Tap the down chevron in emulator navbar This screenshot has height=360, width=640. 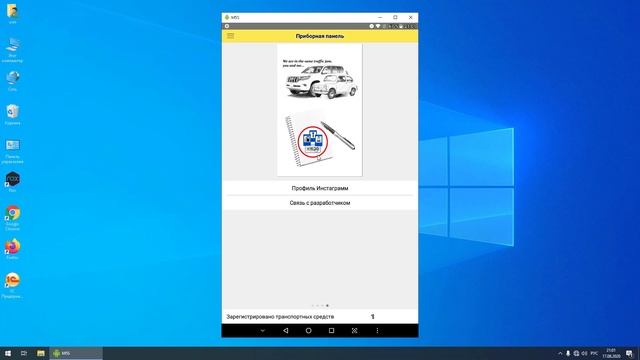pos(262,331)
